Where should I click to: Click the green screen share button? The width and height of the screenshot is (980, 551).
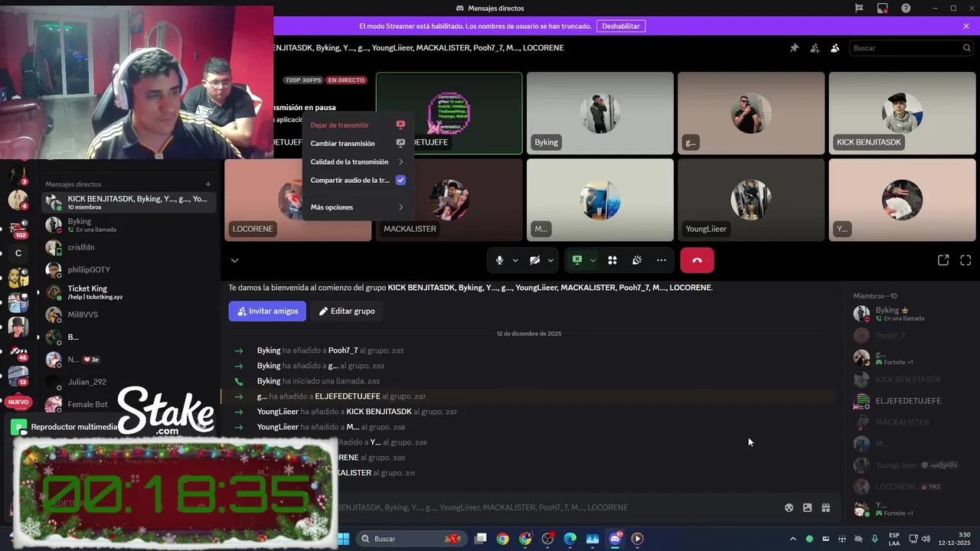click(577, 260)
